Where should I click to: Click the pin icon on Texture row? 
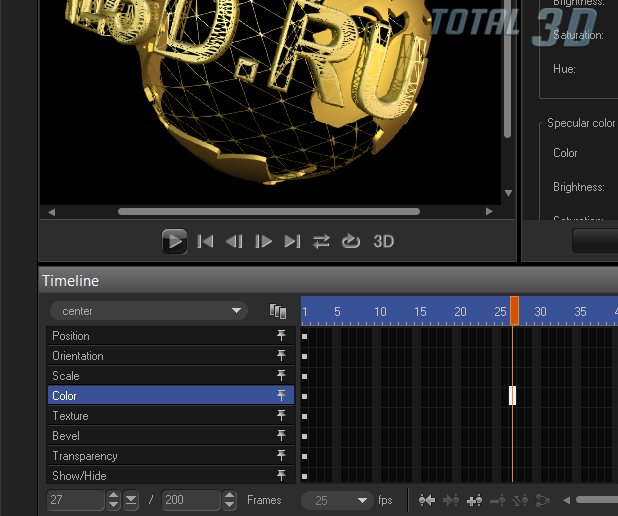pos(281,415)
